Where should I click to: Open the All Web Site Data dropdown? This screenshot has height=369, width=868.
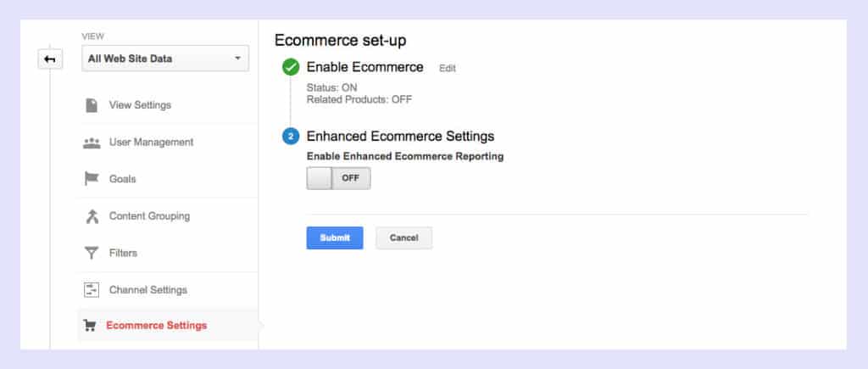point(165,59)
